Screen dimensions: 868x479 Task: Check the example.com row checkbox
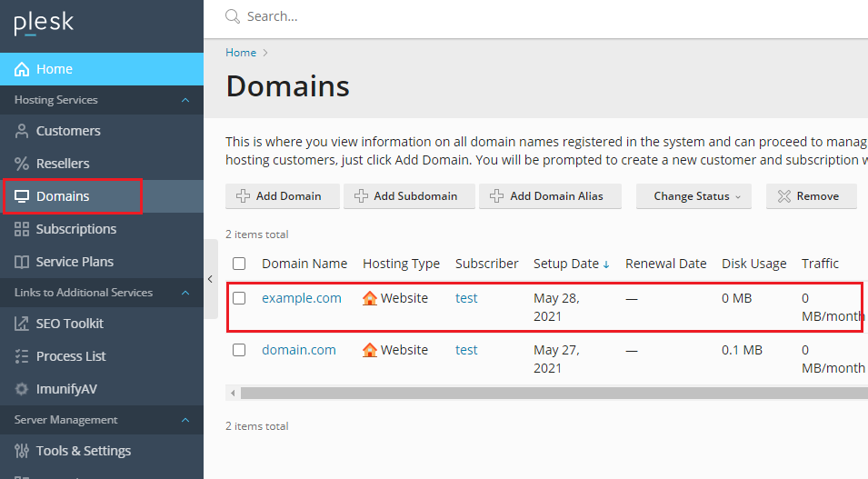click(239, 298)
